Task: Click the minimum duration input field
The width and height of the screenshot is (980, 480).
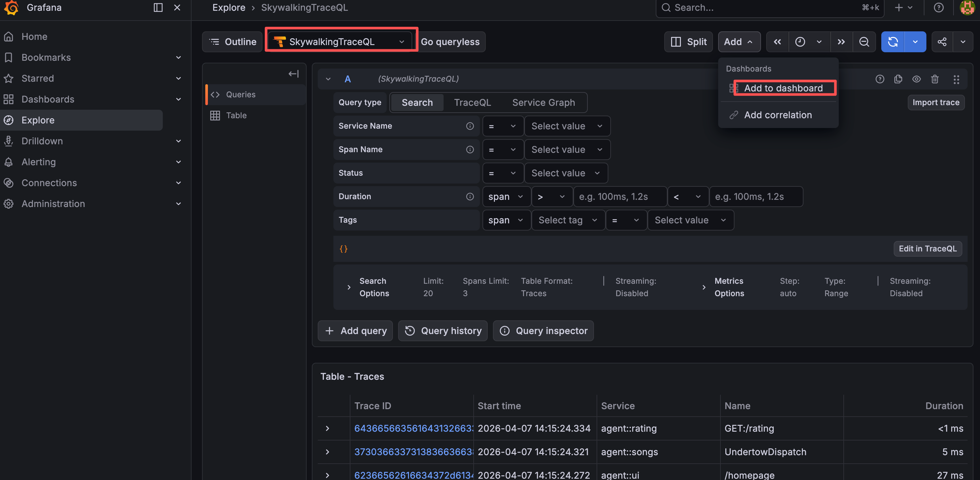Action: [619, 197]
